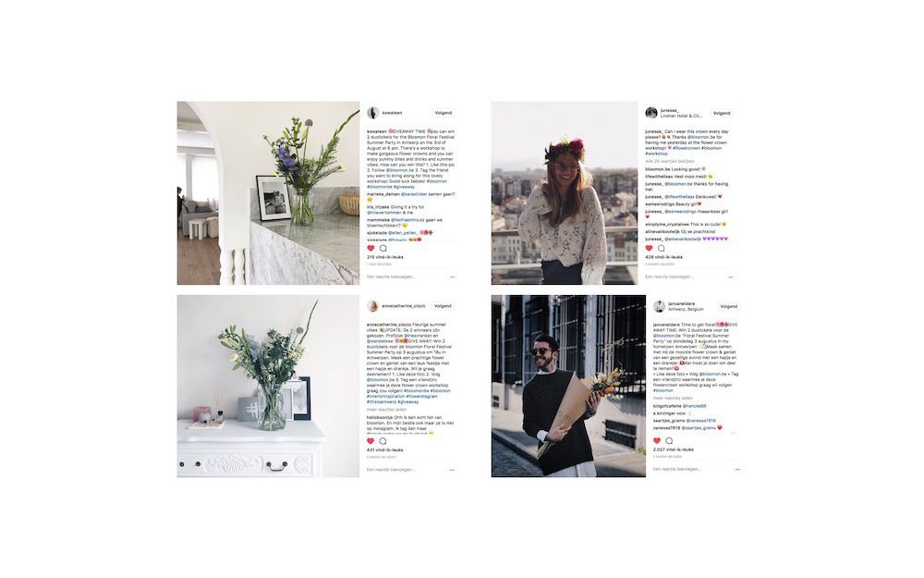
Task: Click heart icon on janvaneldere post
Action: pos(657,440)
